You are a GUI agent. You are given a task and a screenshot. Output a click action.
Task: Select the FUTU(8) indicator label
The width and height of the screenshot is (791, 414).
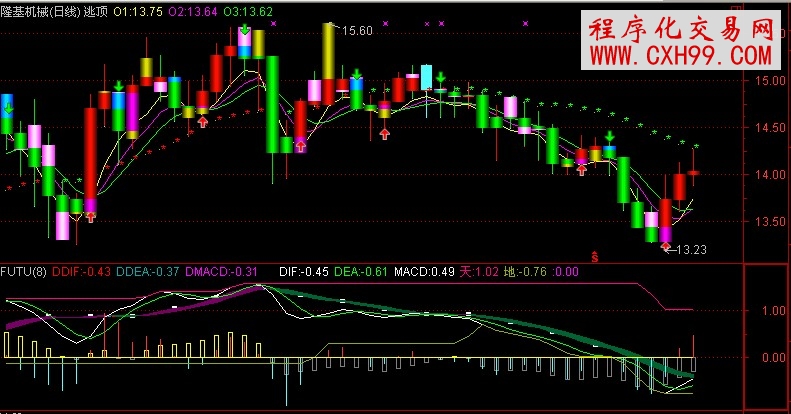pos(24,270)
